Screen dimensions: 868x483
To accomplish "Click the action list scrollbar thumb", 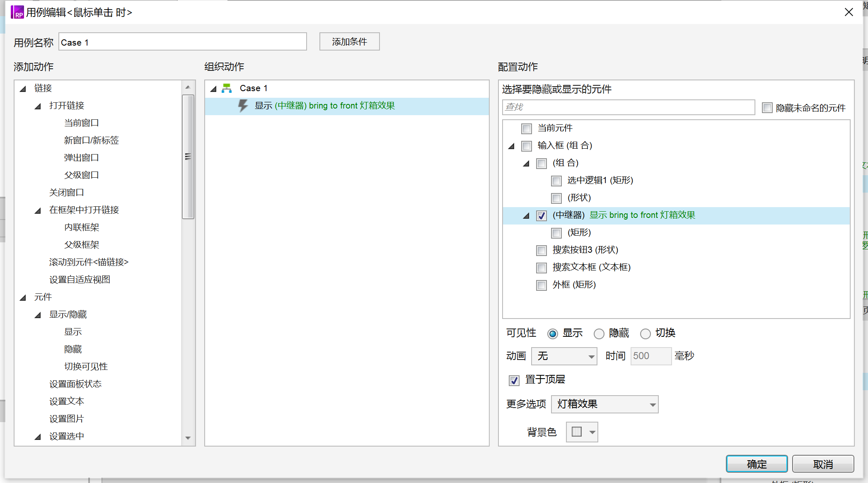I will [188, 157].
